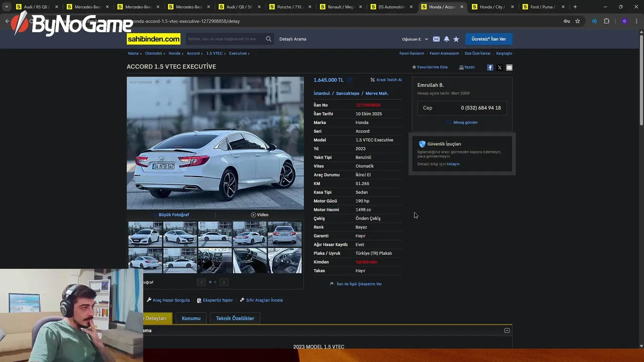This screenshot has height=362, width=644.
Task: Share listing via email icon
Action: (x=509, y=67)
